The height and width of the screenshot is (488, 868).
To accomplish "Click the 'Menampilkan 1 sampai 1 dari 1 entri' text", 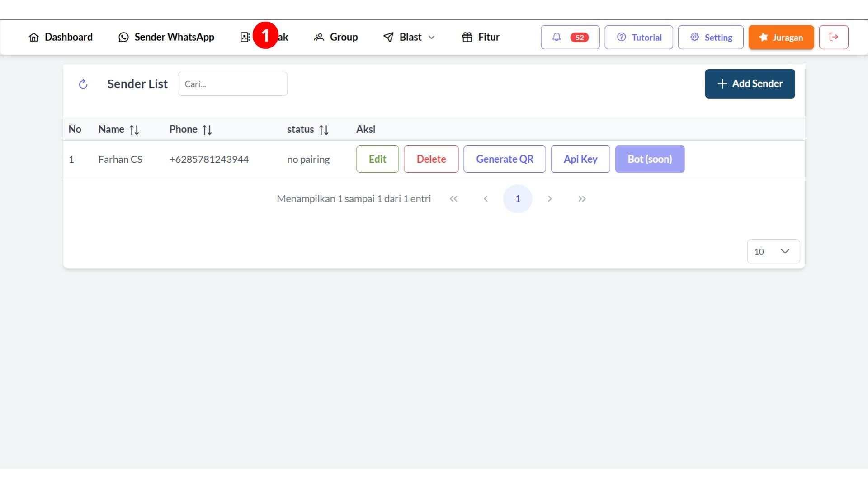I will pos(354,199).
